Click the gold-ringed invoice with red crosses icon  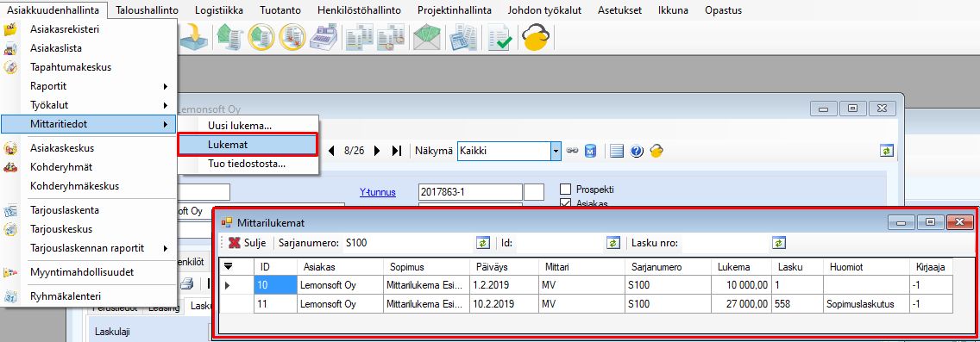(x=293, y=37)
